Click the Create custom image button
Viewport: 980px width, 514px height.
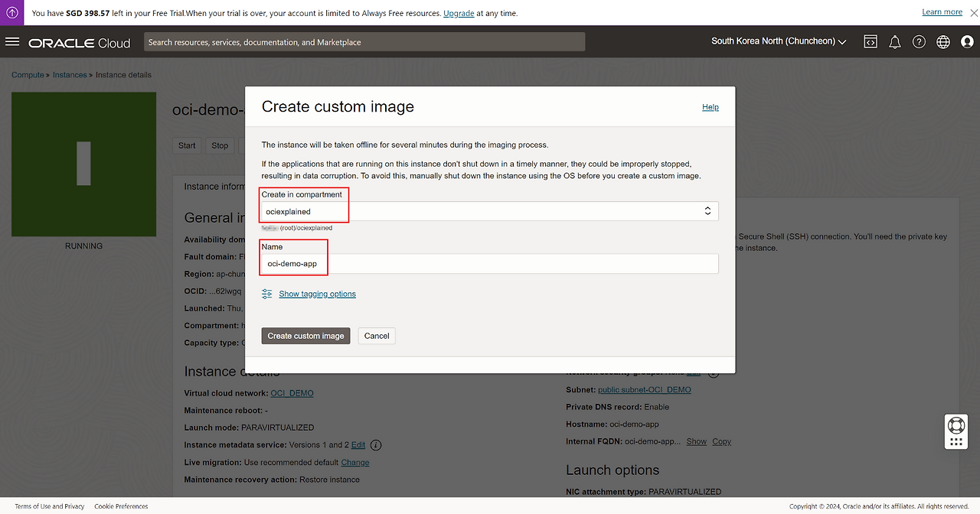pyautogui.click(x=305, y=336)
